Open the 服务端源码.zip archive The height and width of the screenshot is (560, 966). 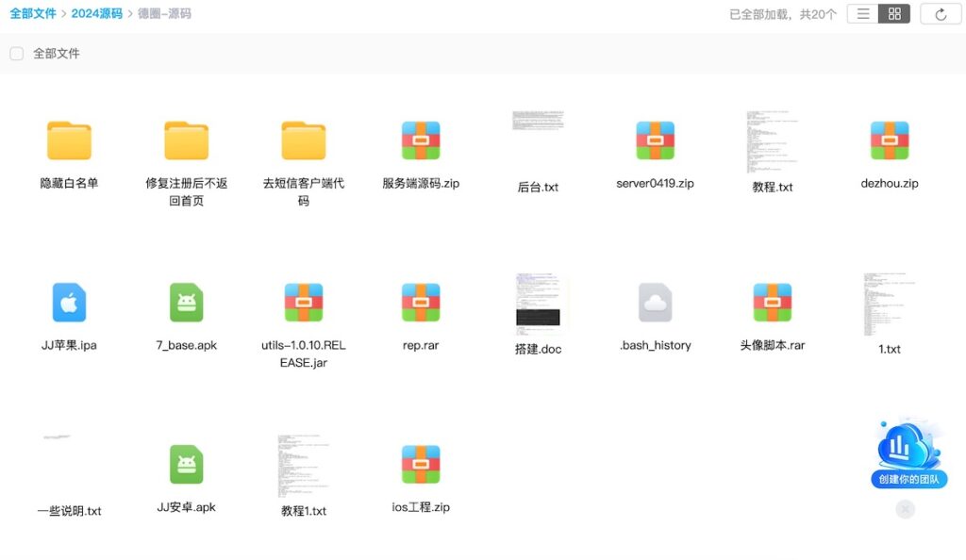[x=421, y=141]
